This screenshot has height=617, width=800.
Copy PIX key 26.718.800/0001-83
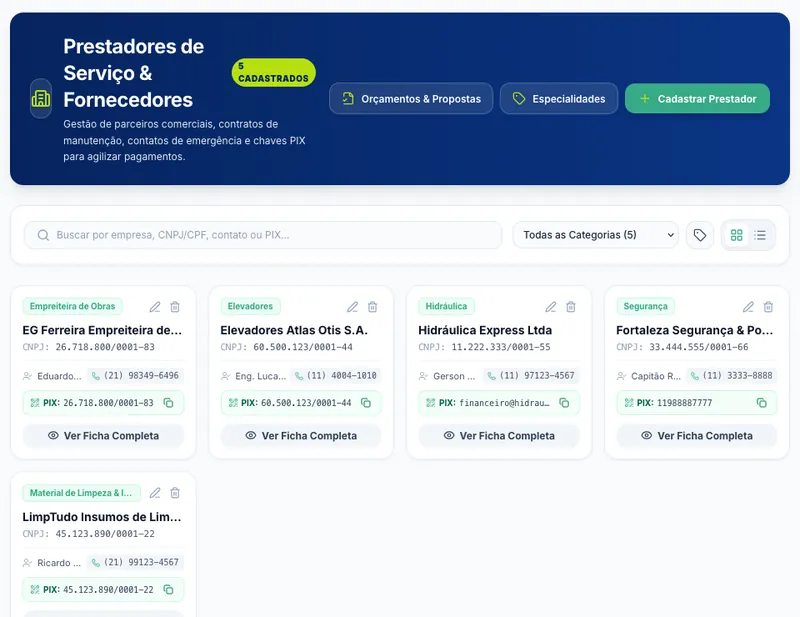tap(168, 403)
